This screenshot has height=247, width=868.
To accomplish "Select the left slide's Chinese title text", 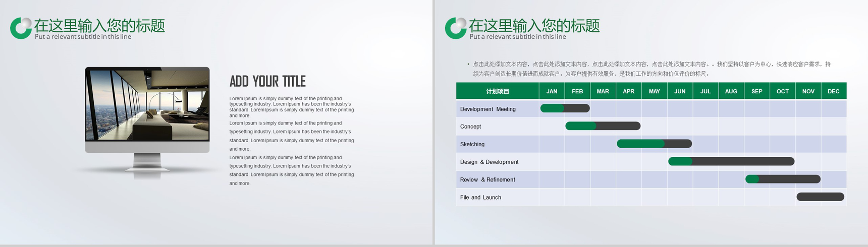I will 99,25.
